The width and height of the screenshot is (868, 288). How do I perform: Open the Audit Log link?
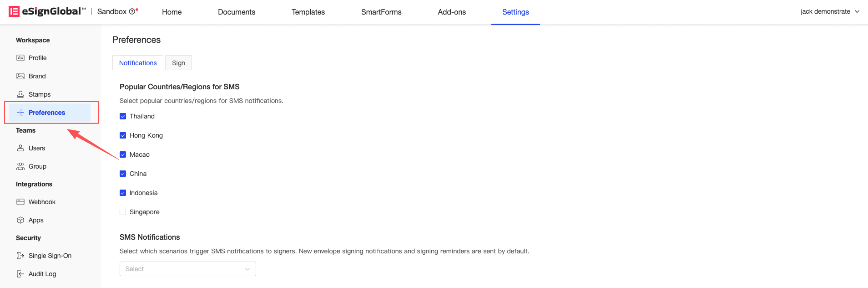point(42,274)
